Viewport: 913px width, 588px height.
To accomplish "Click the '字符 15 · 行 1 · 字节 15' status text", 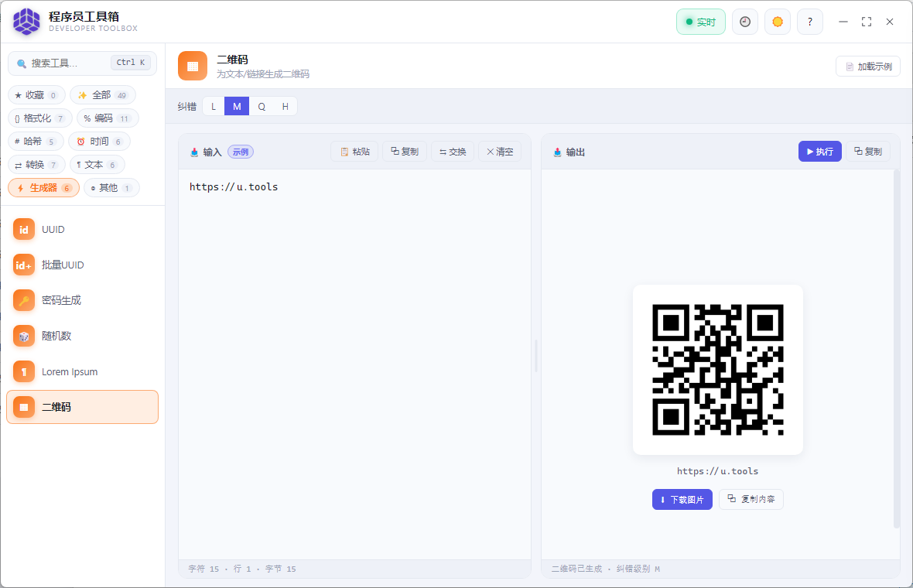I will point(242,569).
